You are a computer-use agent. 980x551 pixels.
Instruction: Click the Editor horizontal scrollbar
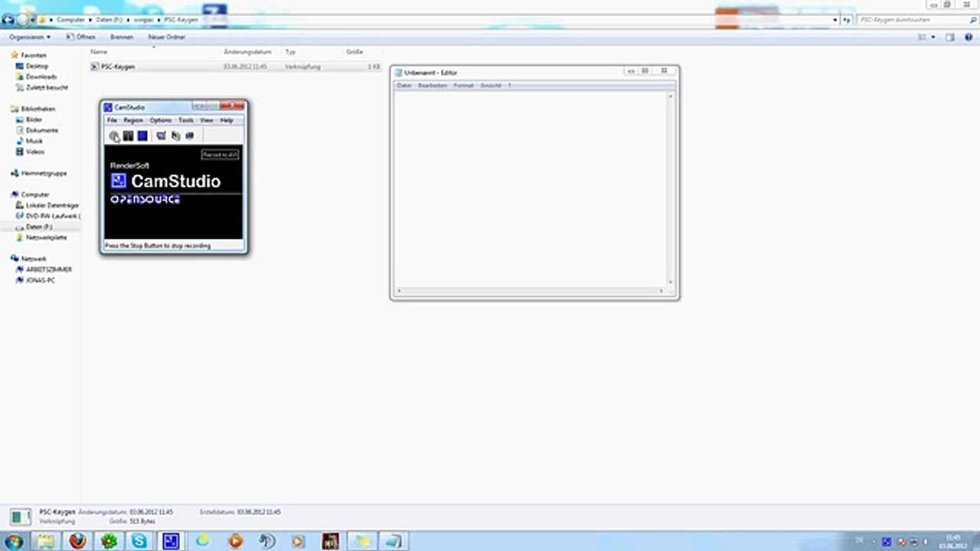click(530, 291)
